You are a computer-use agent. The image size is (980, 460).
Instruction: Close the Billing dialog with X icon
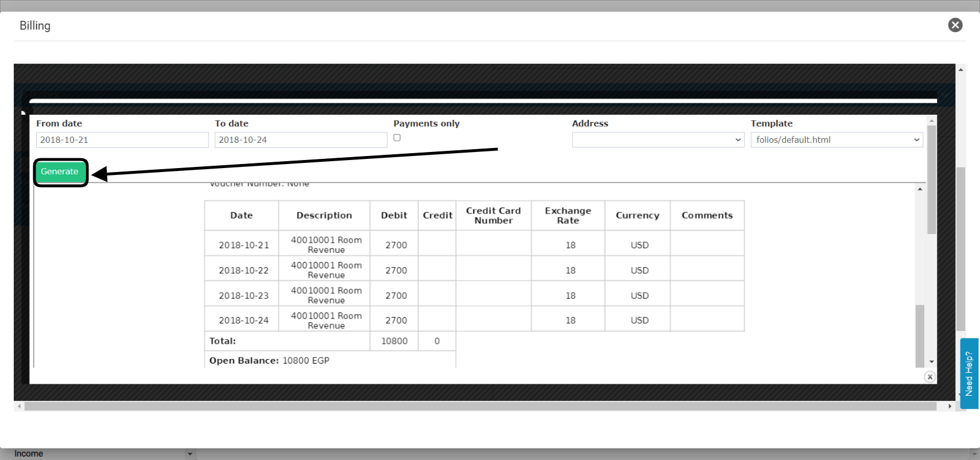[955, 25]
